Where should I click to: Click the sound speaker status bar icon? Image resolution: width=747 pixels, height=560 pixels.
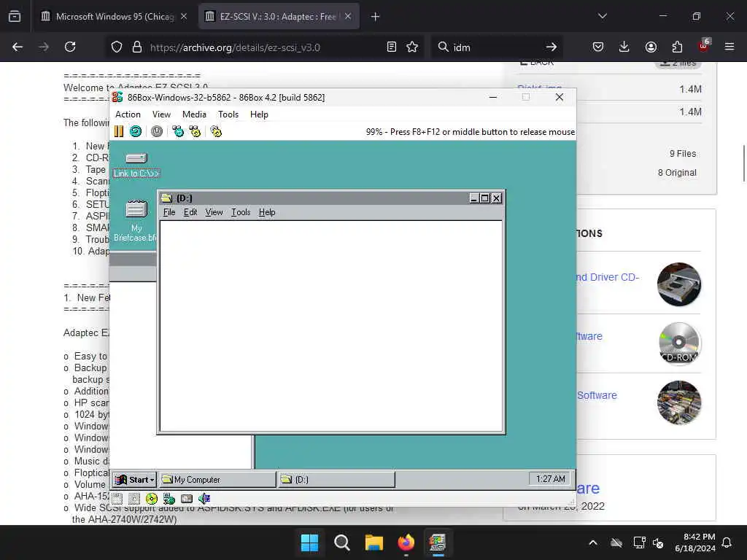[x=204, y=499]
